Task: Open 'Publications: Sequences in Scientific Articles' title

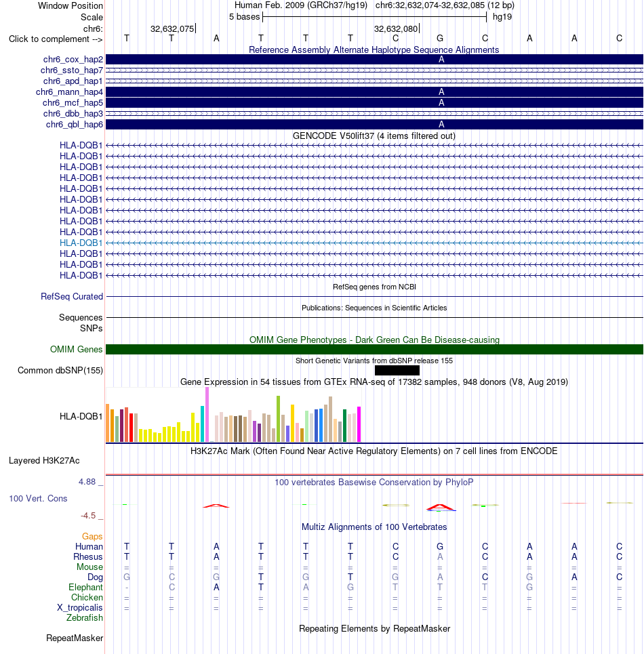Action: pos(374,308)
